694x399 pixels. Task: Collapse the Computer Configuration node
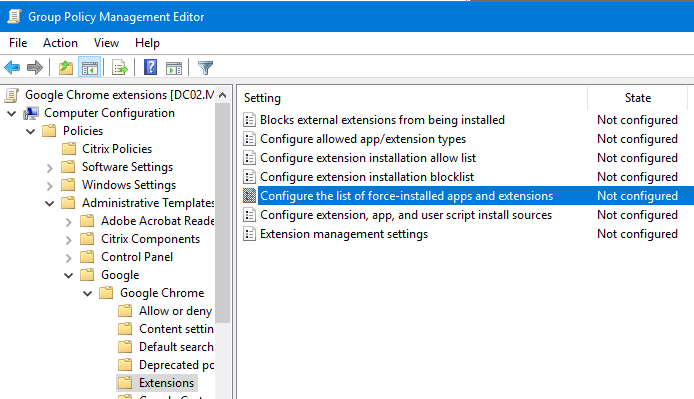[12, 113]
